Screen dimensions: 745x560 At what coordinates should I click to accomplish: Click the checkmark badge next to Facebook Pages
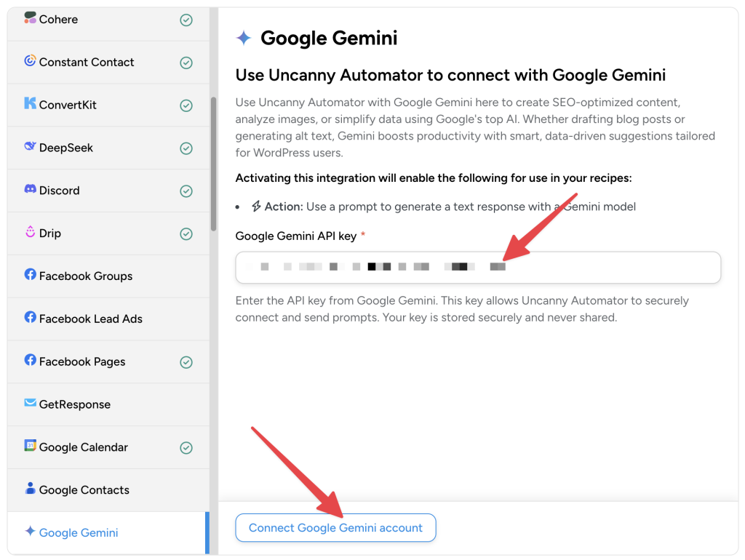[187, 361]
